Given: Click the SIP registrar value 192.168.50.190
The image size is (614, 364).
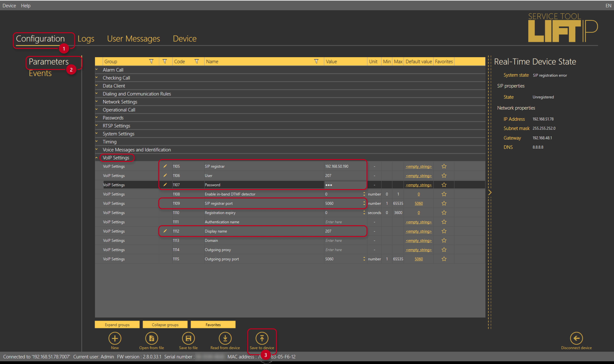Looking at the screenshot, I should (337, 166).
